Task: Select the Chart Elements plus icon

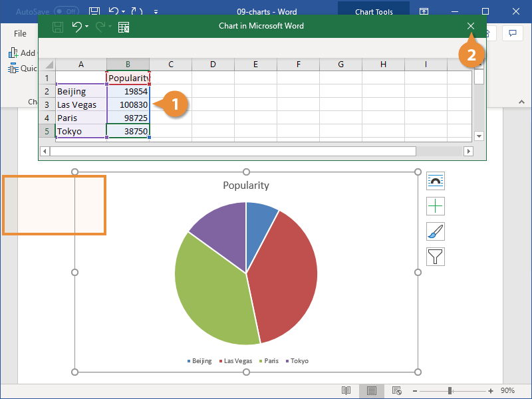Action: click(436, 206)
